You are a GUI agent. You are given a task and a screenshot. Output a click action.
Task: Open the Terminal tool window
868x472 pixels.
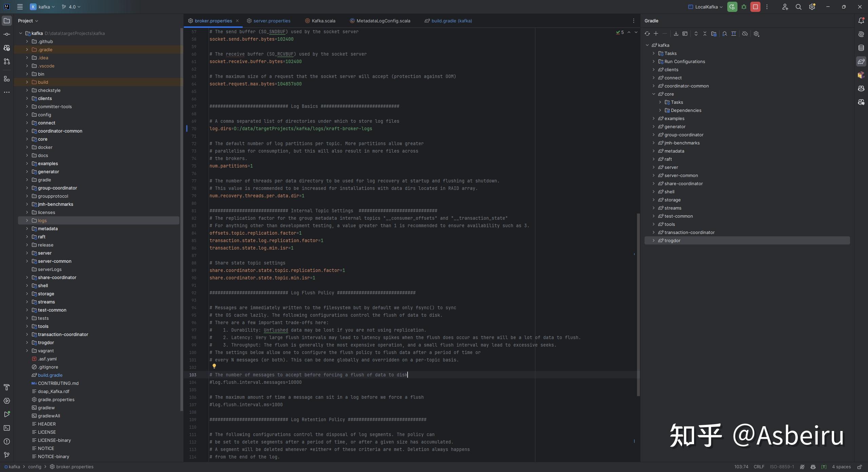(7, 428)
